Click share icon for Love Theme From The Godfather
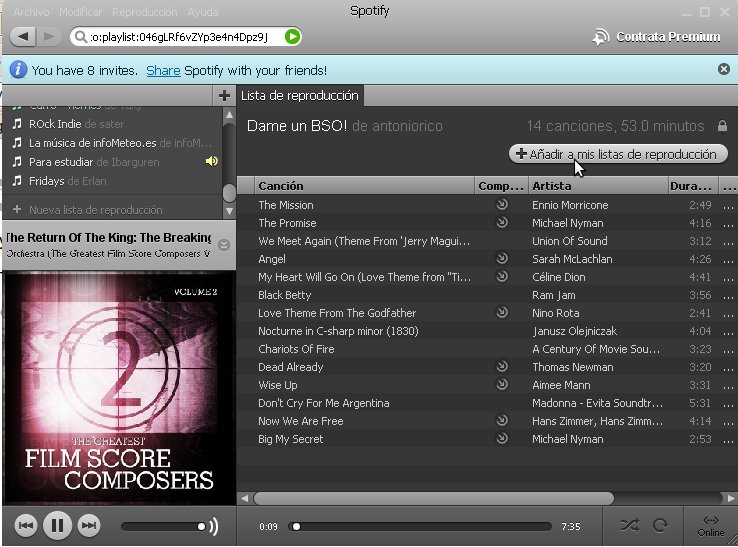Viewport: 738px width, 547px height. pyautogui.click(x=502, y=312)
